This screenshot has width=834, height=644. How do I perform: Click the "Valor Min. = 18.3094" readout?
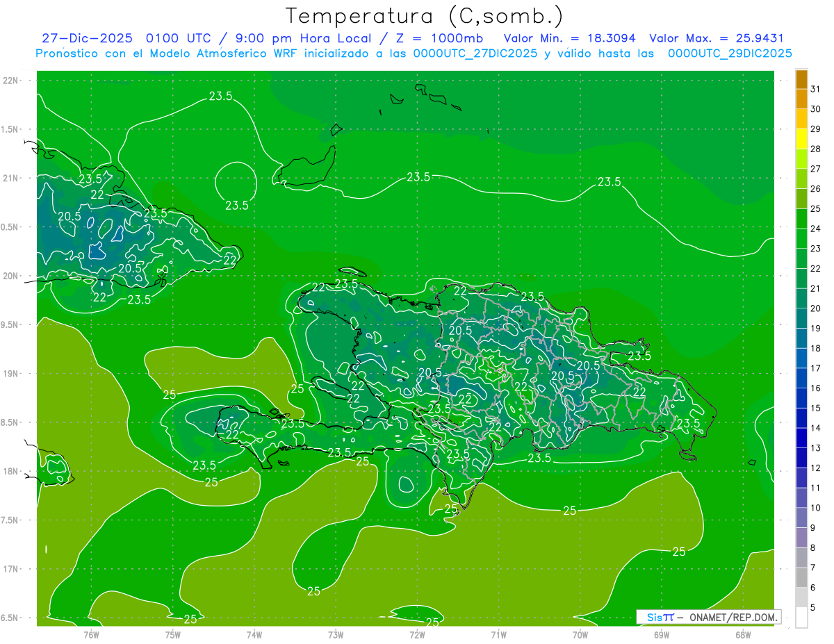click(x=569, y=38)
